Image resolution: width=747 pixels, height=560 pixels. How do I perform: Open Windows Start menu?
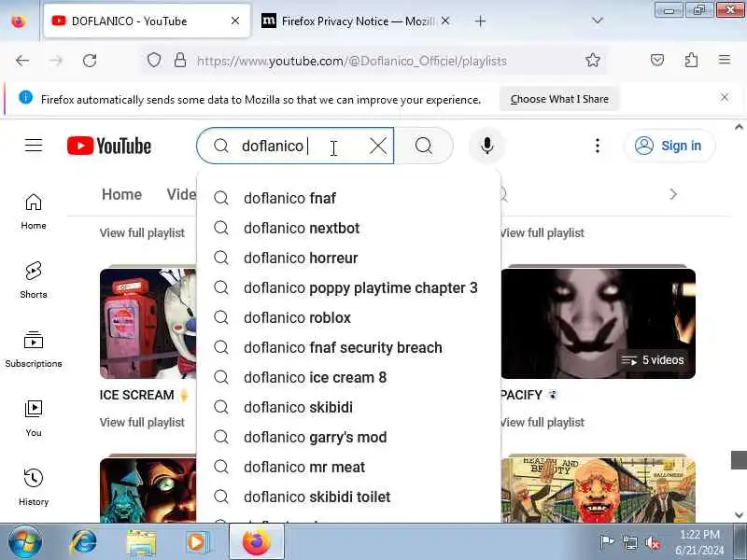coord(25,542)
